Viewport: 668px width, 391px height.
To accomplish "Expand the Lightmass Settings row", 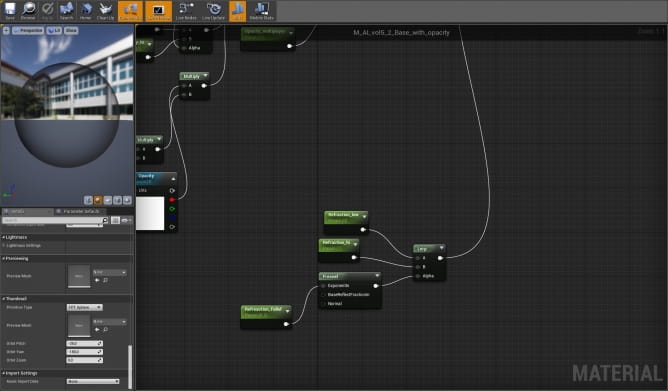I will pyautogui.click(x=4, y=245).
